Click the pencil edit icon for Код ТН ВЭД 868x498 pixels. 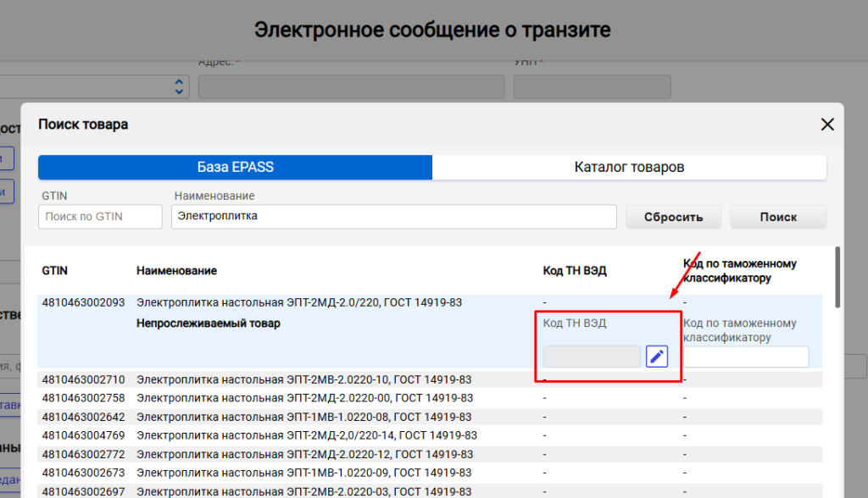[656, 357]
